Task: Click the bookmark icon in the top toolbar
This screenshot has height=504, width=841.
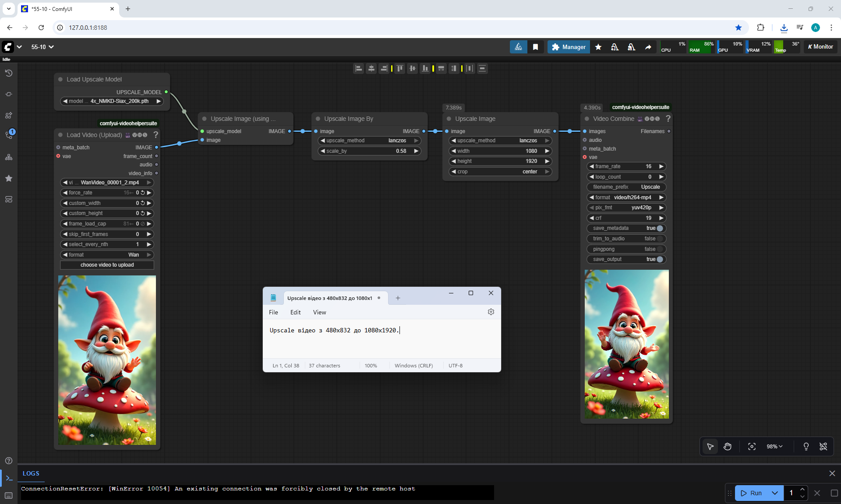Action: (x=535, y=47)
